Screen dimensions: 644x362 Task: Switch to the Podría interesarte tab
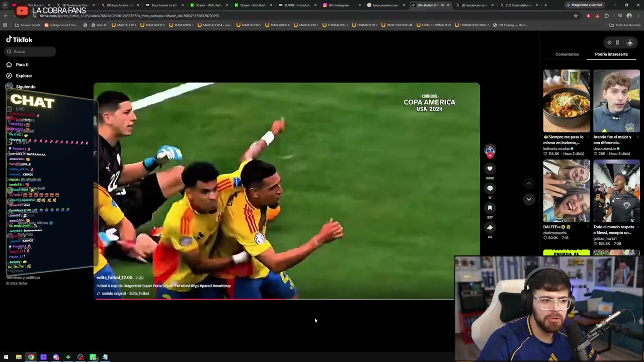pyautogui.click(x=611, y=54)
